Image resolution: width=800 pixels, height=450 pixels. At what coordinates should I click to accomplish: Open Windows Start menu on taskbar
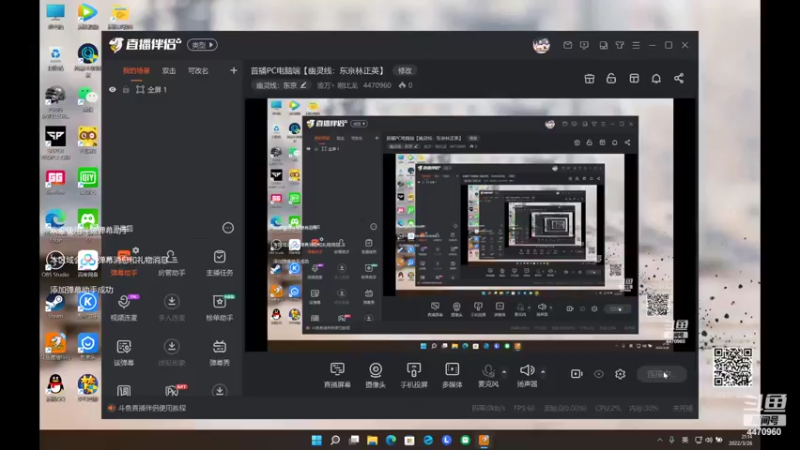point(316,440)
